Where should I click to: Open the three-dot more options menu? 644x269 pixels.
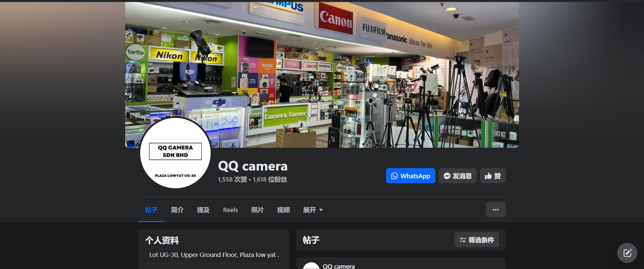point(495,210)
